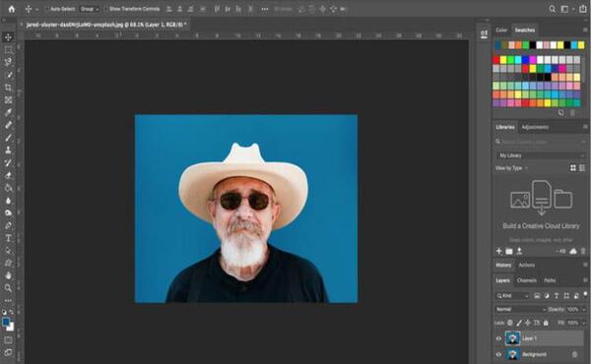Select the Layer 1 thumbnail
Image resolution: width=591 pixels, height=364 pixels.
tap(512, 338)
